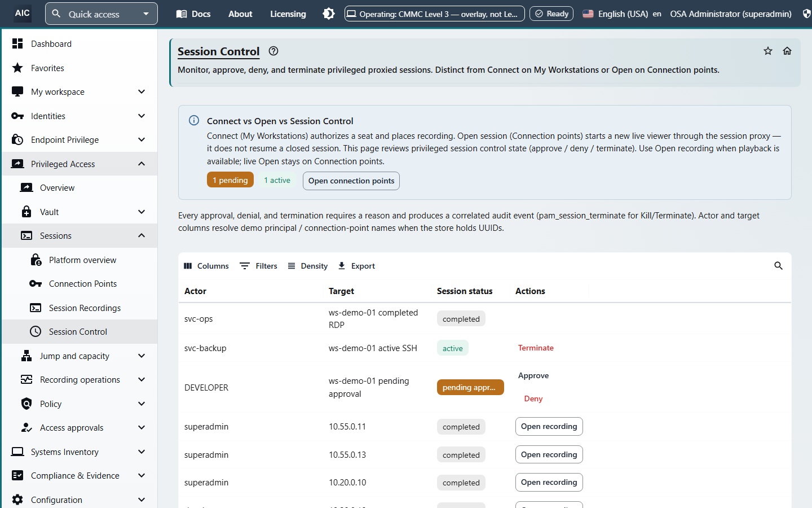Open the Quick access dropdown

101,14
